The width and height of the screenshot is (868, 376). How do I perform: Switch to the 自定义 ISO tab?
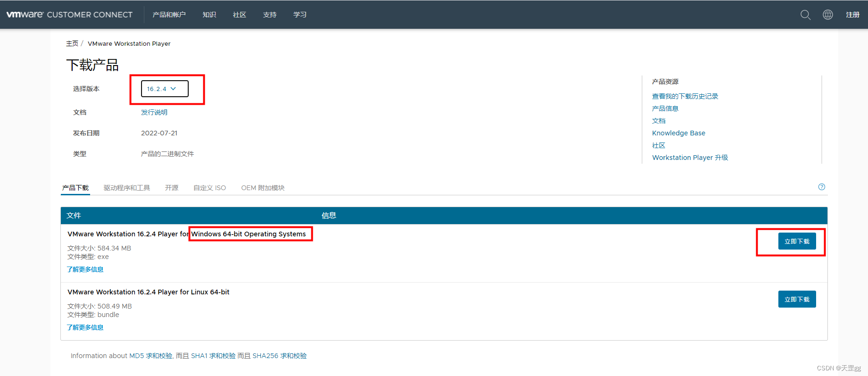210,188
